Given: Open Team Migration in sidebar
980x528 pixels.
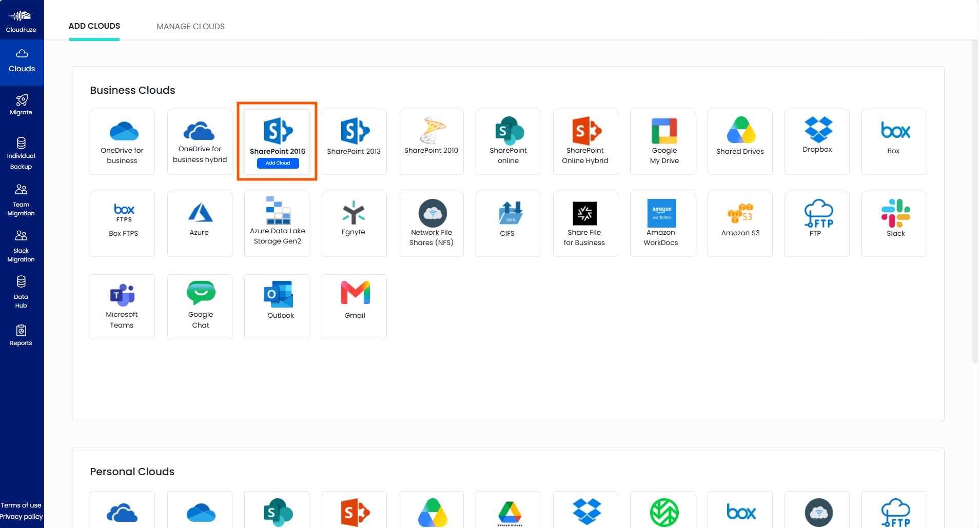Looking at the screenshot, I should point(22,200).
